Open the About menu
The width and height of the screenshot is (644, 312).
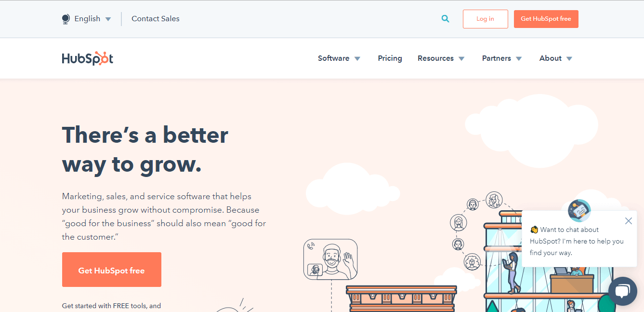tap(550, 58)
